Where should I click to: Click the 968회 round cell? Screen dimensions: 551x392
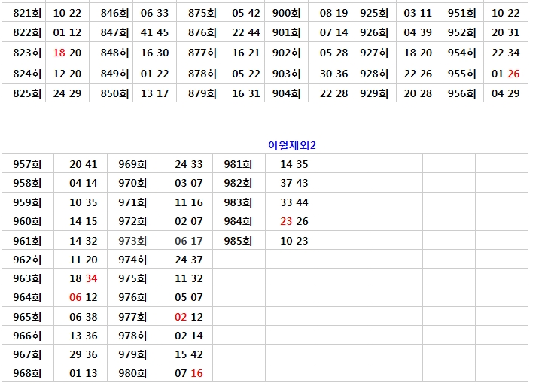tap(27, 373)
